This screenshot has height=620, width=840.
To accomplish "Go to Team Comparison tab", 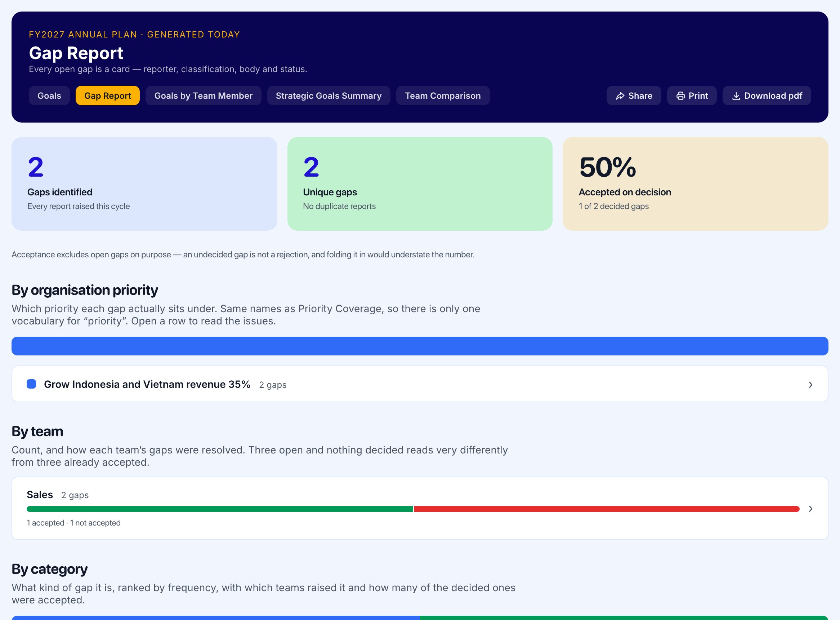I will click(442, 96).
